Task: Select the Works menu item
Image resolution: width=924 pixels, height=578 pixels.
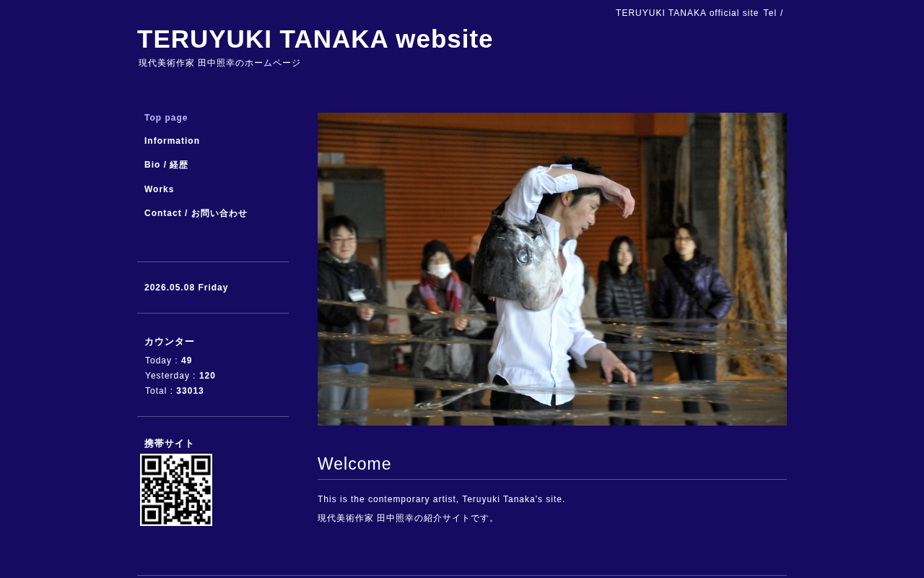Action: click(159, 189)
